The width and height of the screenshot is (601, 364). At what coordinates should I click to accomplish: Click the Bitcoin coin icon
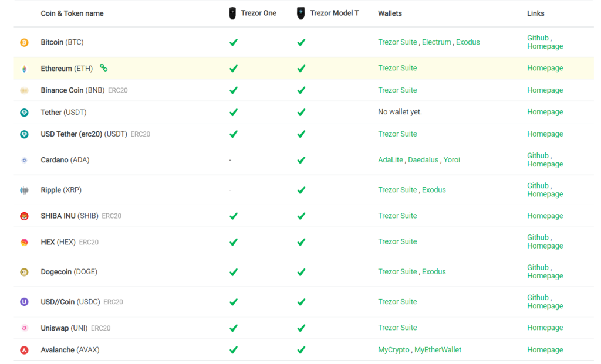[24, 42]
